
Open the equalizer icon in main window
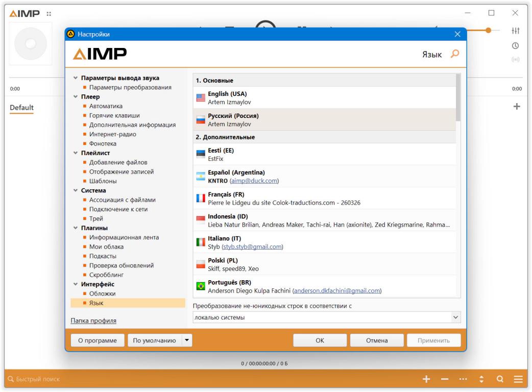pyautogui.click(x=516, y=31)
